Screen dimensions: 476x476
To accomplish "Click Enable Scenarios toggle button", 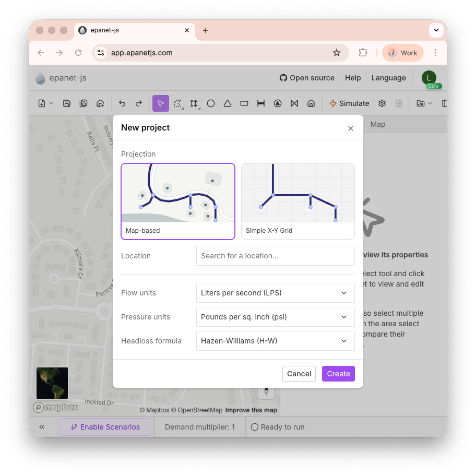I will [105, 427].
